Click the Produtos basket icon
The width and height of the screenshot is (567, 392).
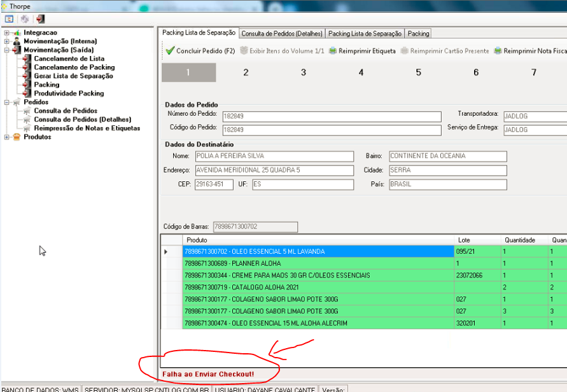(17, 137)
